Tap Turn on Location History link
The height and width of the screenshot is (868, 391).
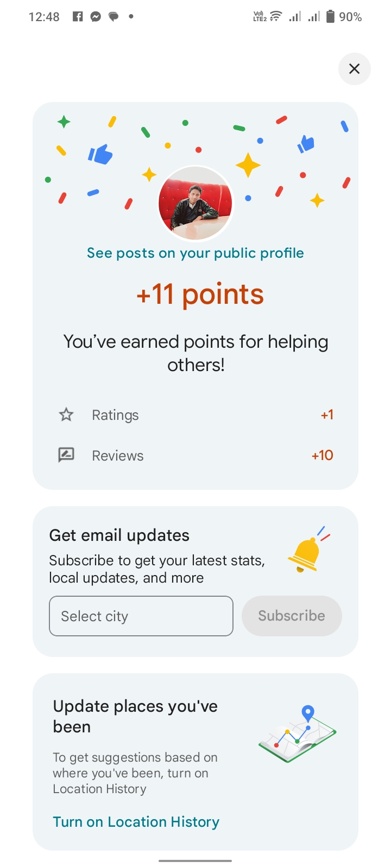pyautogui.click(x=136, y=822)
